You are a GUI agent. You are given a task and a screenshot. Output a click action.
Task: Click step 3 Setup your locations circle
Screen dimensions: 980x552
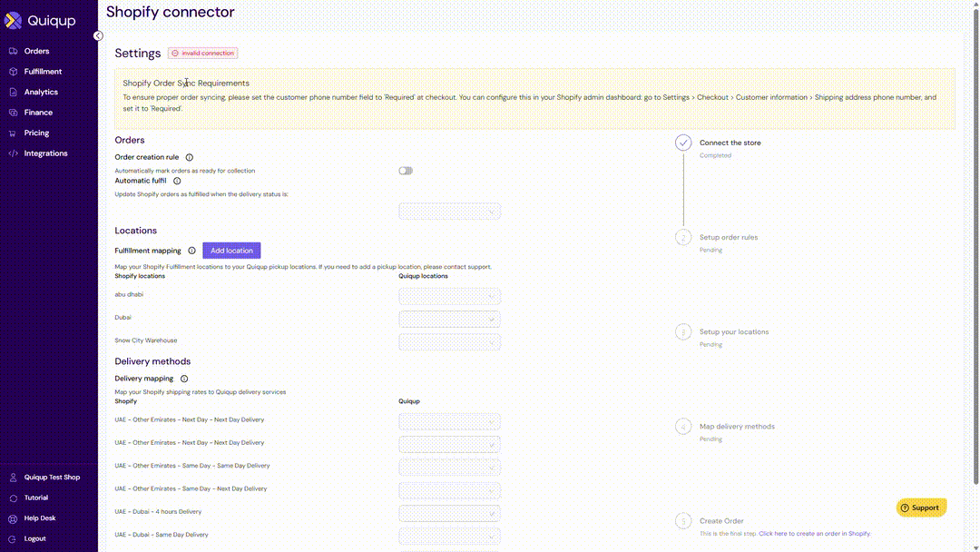[683, 332]
